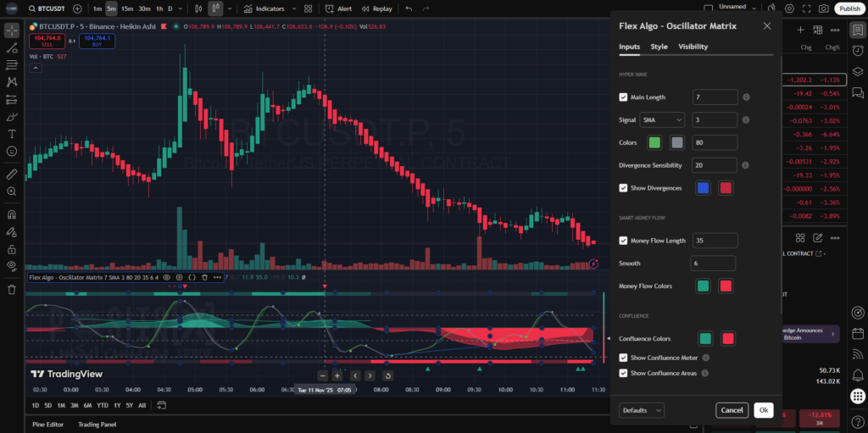Open the Defaults dropdown in settings dialog

click(x=642, y=410)
